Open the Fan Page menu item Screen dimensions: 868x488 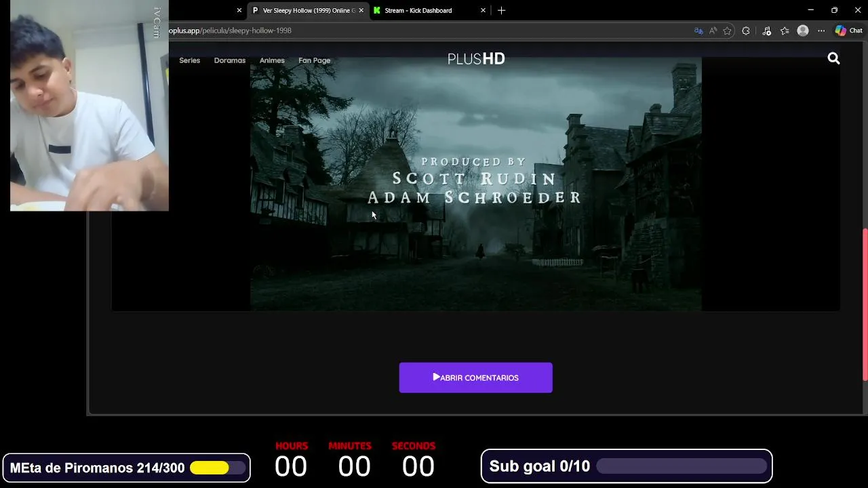click(x=315, y=60)
